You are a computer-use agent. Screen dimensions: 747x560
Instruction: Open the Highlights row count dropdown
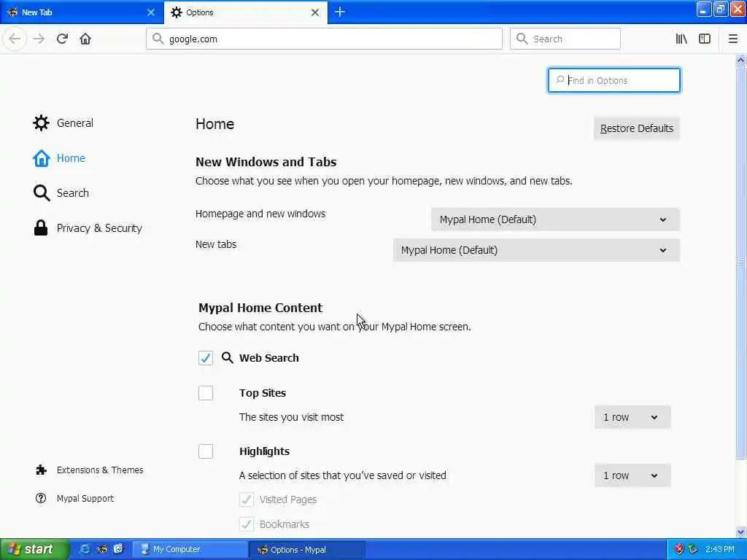point(632,475)
